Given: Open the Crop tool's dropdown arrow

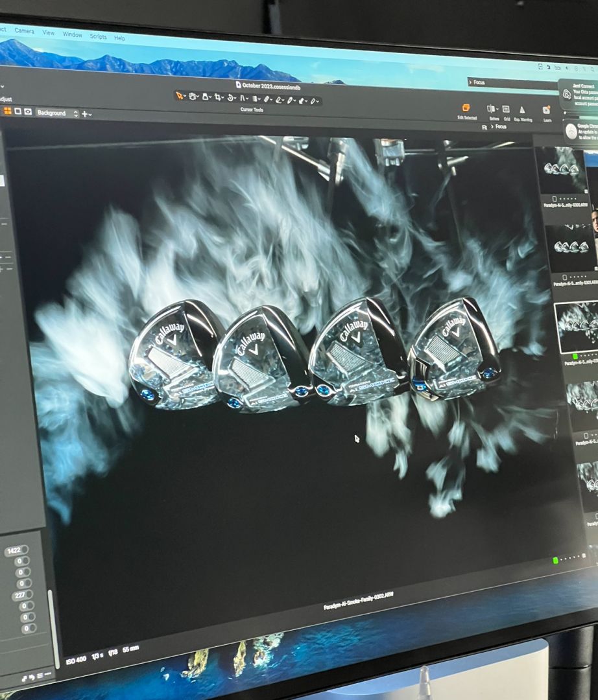Looking at the screenshot, I should (223, 97).
